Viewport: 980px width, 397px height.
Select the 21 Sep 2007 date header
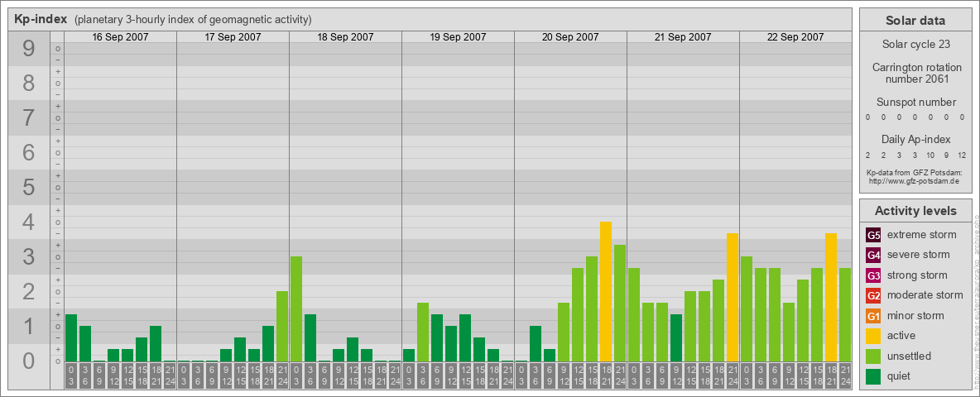(x=683, y=37)
